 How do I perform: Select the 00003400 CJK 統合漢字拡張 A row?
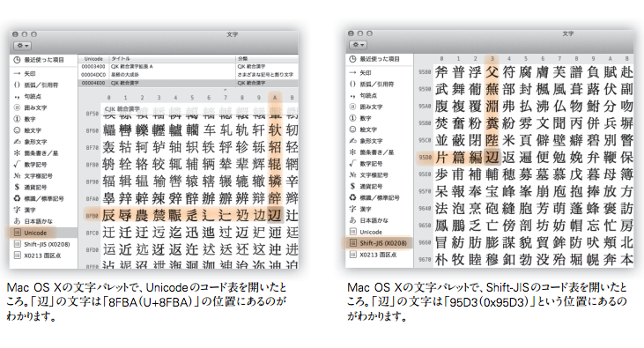(189, 66)
